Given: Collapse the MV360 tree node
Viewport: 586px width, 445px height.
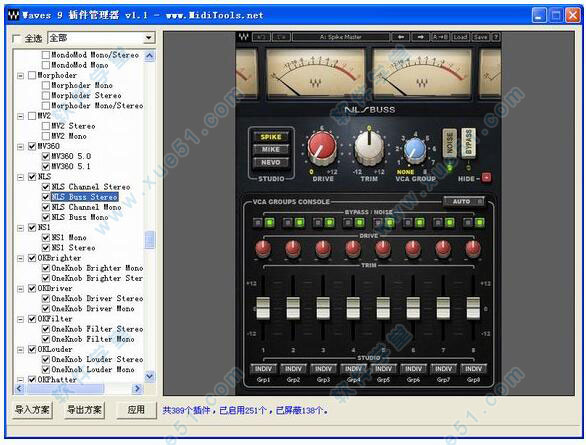Looking at the screenshot, I should pos(21,147).
